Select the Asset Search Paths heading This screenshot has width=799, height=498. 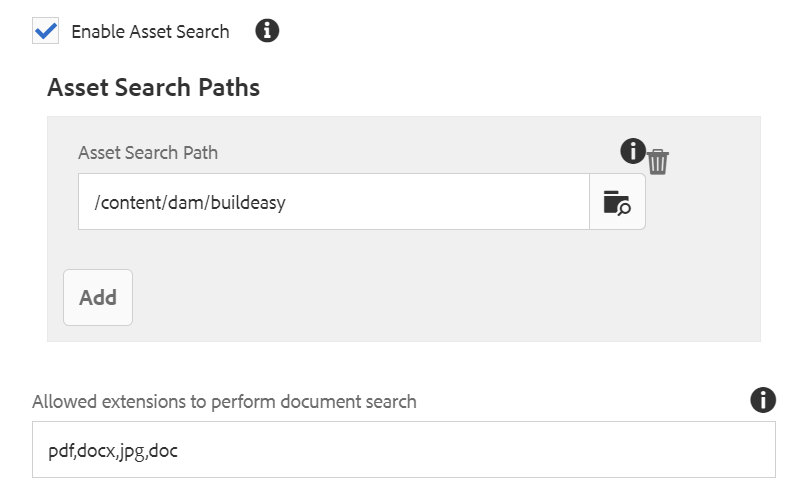pyautogui.click(x=153, y=87)
